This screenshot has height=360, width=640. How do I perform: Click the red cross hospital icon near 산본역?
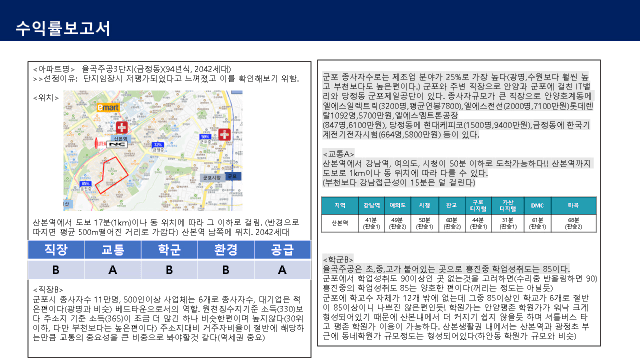pyautogui.click(x=122, y=128)
